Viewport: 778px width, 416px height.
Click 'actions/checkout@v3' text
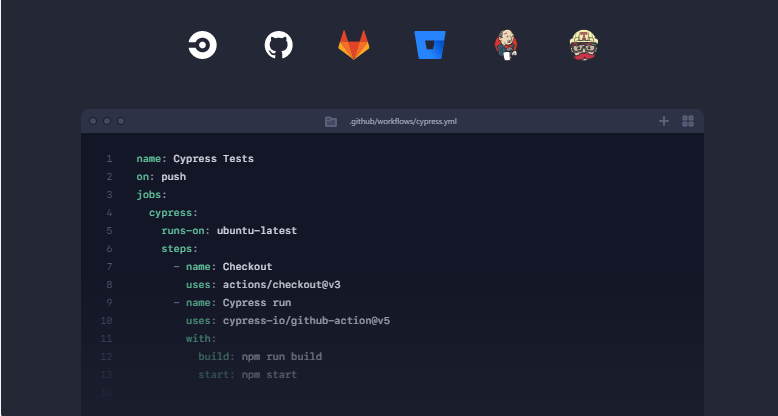[282, 285]
